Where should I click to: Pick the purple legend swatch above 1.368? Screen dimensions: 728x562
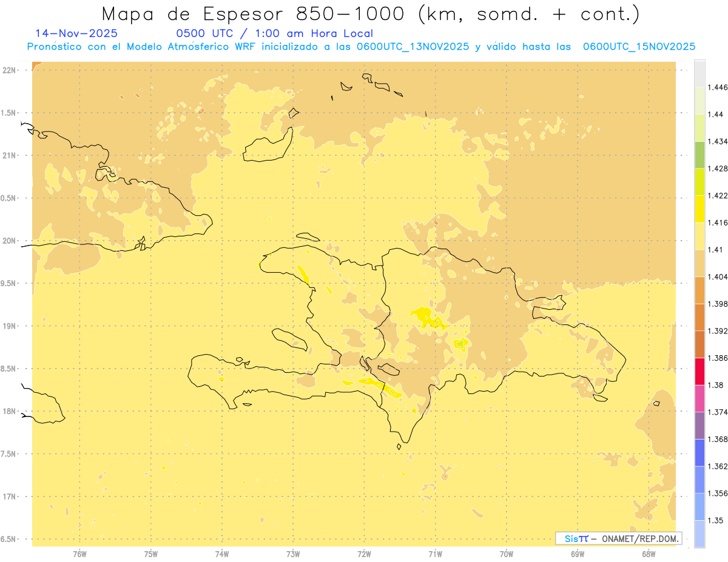699,426
